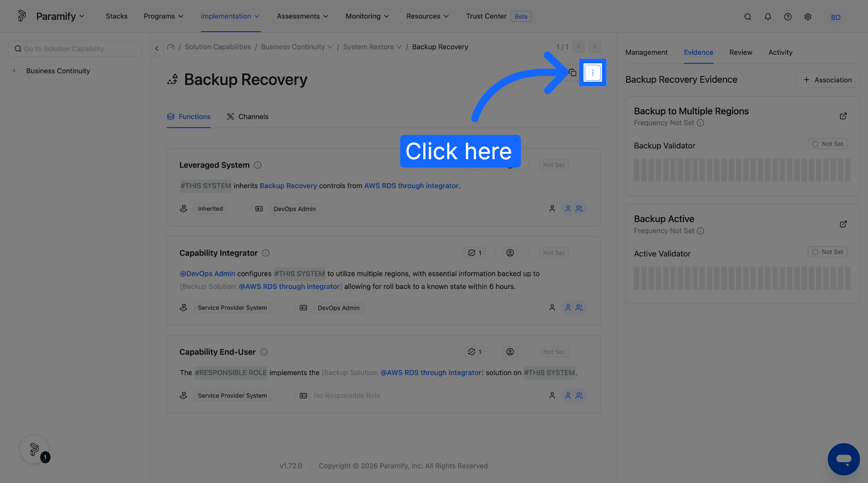The width and height of the screenshot is (868, 483).
Task: Follow the AWS RDS through integrator link
Action: (411, 186)
